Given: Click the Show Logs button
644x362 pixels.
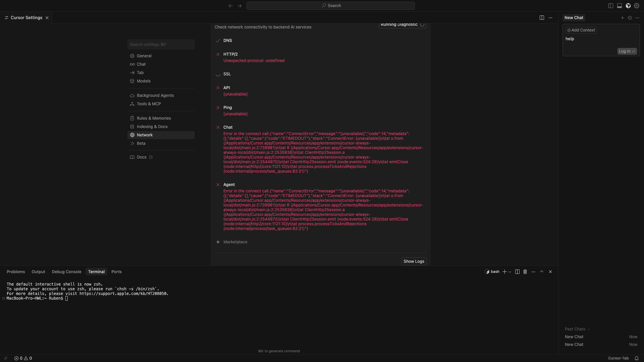Looking at the screenshot, I should tap(414, 261).
